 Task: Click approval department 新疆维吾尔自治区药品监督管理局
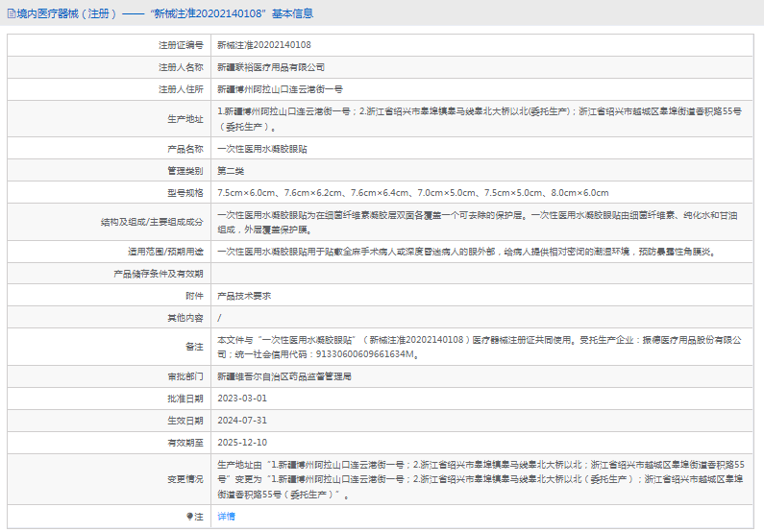pyautogui.click(x=283, y=376)
